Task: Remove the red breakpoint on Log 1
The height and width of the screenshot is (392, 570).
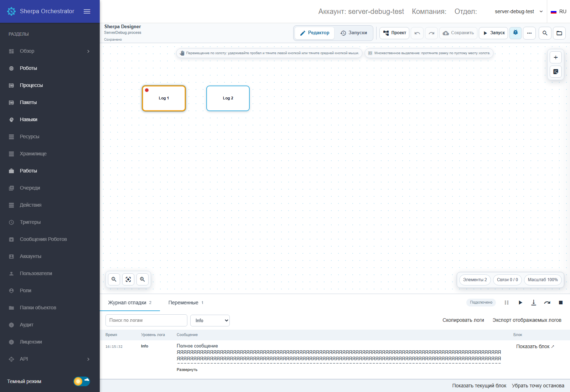Action: click(x=147, y=90)
